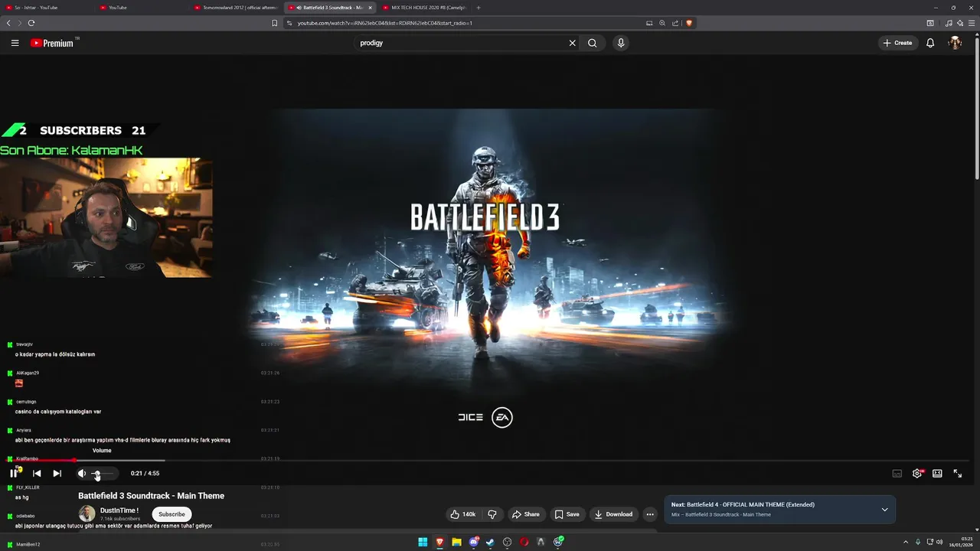Switch player to theater mode
Image resolution: width=980 pixels, height=551 pixels.
click(x=937, y=474)
